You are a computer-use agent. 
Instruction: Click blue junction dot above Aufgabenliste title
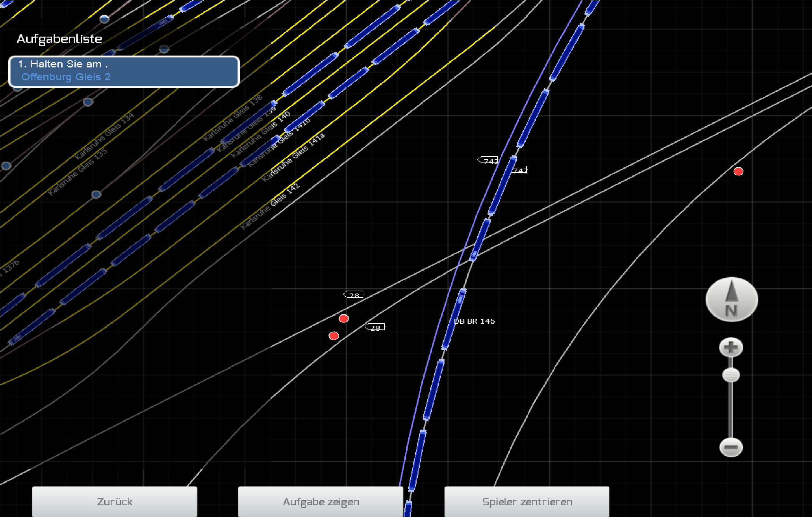(x=104, y=19)
